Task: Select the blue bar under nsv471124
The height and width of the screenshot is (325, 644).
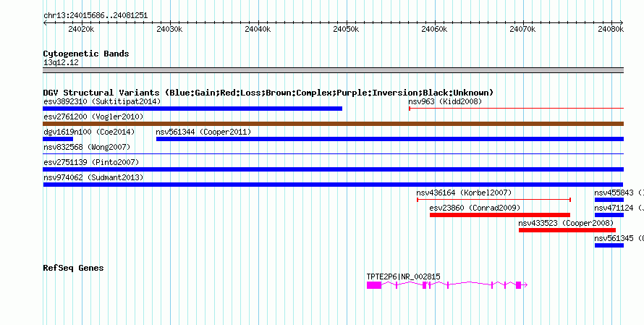Action: click(609, 215)
